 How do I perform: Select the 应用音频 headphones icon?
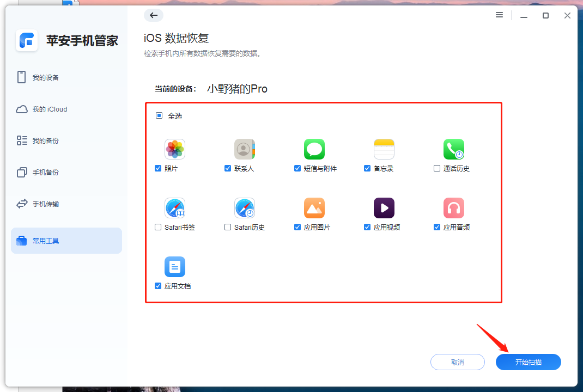(x=454, y=207)
